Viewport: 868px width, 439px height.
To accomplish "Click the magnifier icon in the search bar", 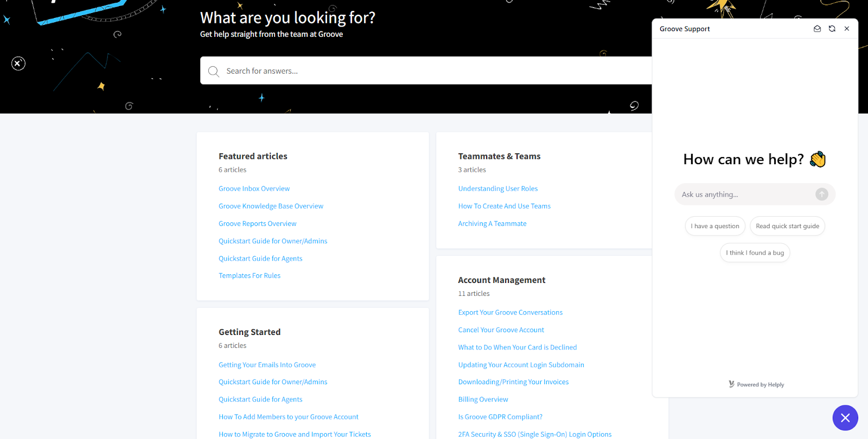I will pos(214,71).
